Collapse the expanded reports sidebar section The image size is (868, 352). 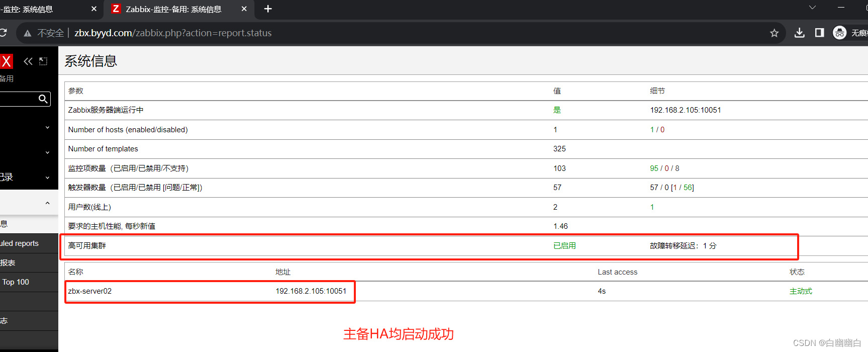click(x=47, y=203)
